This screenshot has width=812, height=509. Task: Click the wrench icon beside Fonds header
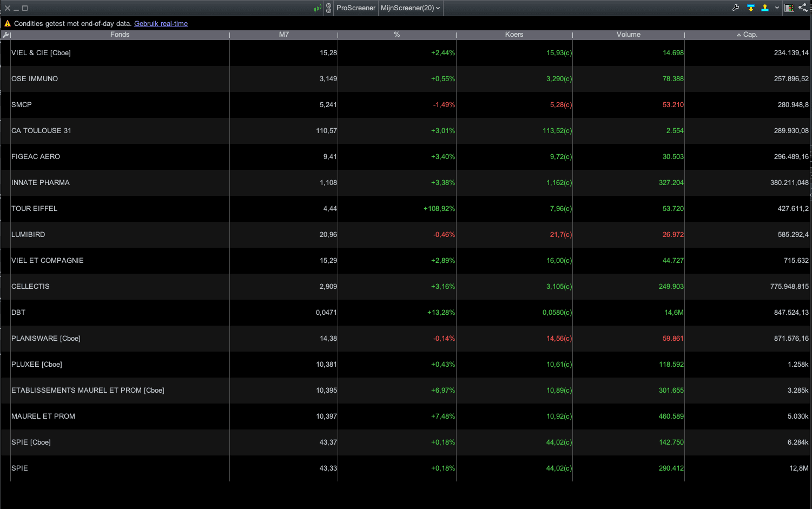click(x=6, y=35)
